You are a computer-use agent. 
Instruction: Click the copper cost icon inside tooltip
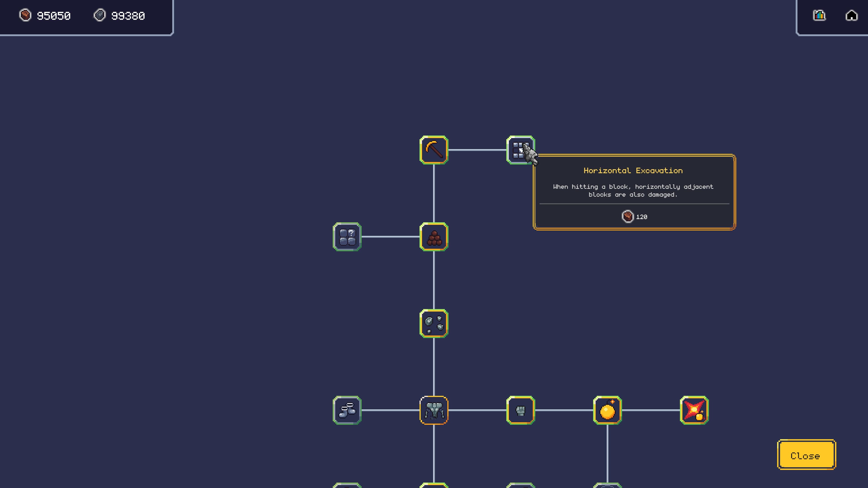[x=627, y=217]
